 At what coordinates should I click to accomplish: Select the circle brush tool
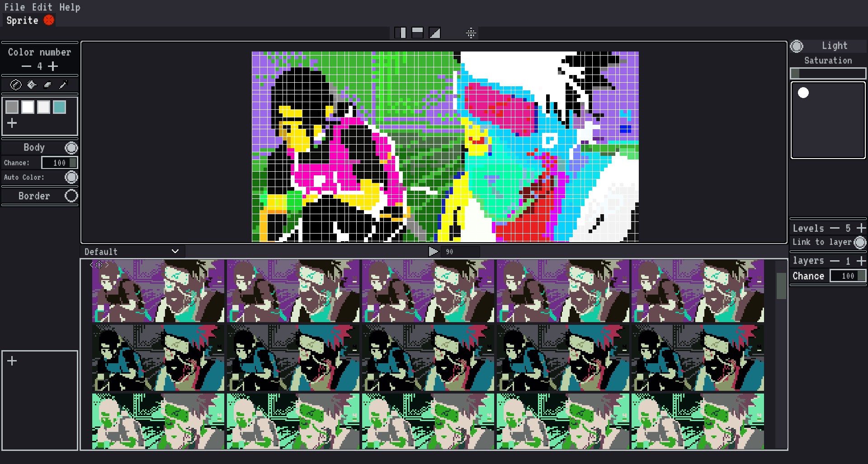(16, 84)
